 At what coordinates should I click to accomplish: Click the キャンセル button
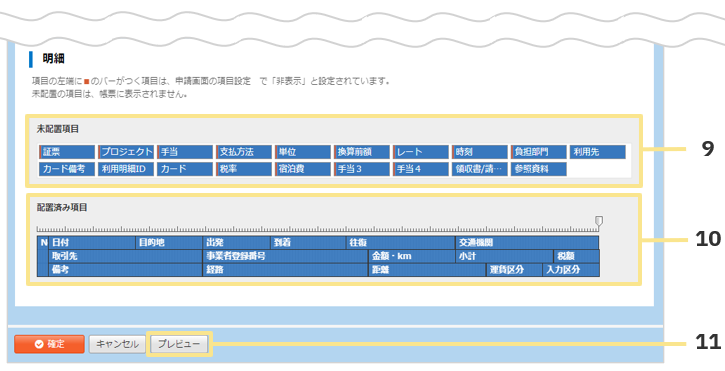point(117,344)
